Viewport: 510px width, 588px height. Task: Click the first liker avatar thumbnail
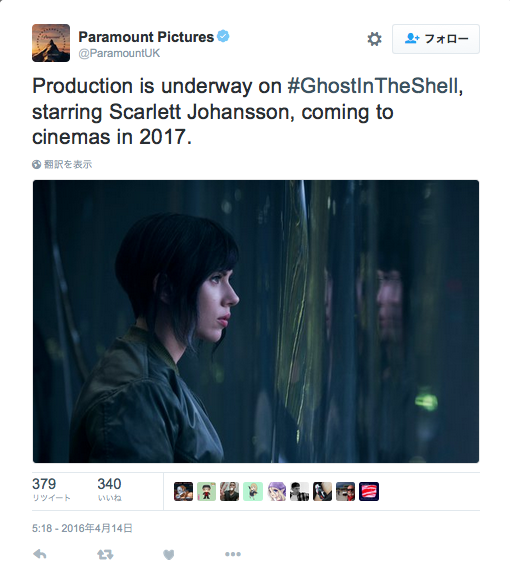click(183, 492)
